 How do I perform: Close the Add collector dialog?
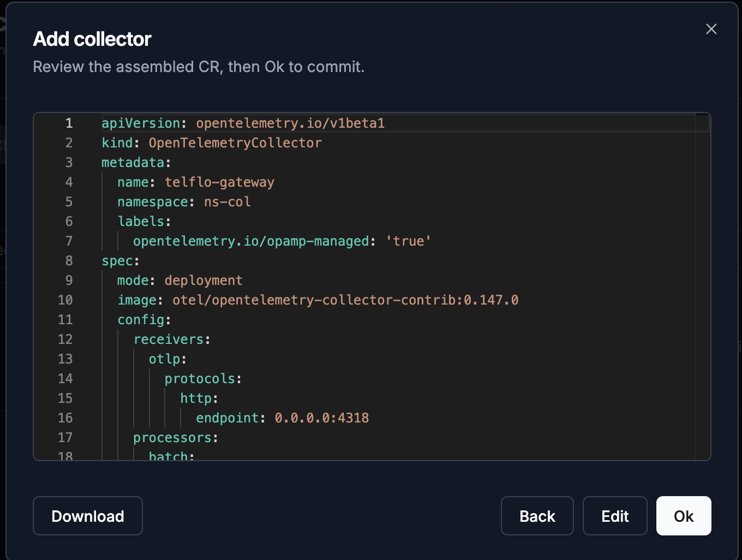pos(711,29)
